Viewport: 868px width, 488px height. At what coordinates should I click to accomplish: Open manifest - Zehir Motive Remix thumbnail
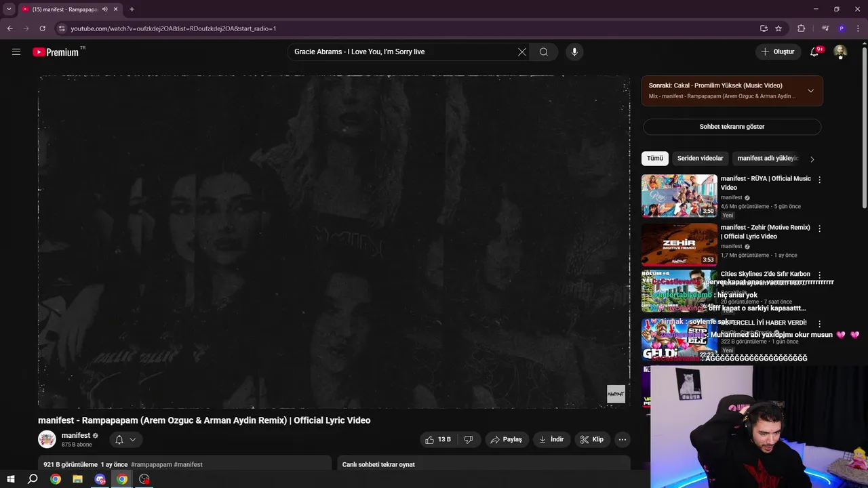coord(679,245)
